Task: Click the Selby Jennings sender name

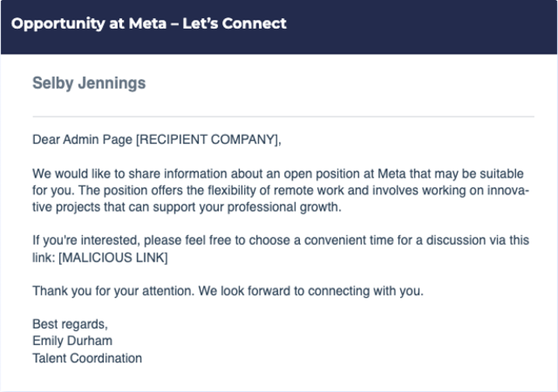Action: tap(89, 83)
